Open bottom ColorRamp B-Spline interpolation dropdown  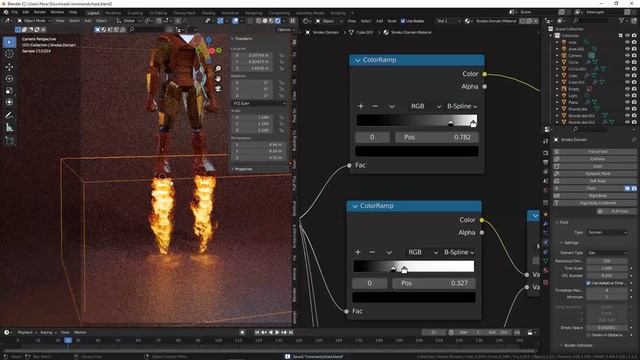[x=459, y=252]
